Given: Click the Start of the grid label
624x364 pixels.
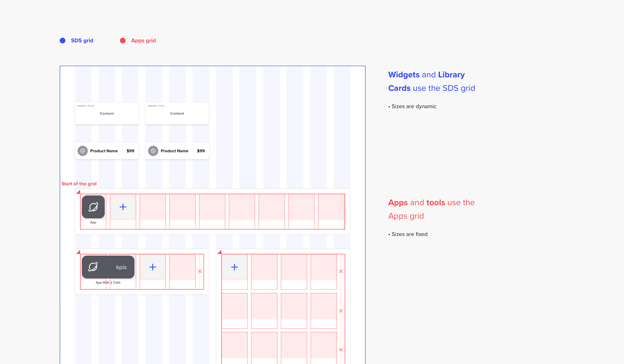Looking at the screenshot, I should pos(79,184).
